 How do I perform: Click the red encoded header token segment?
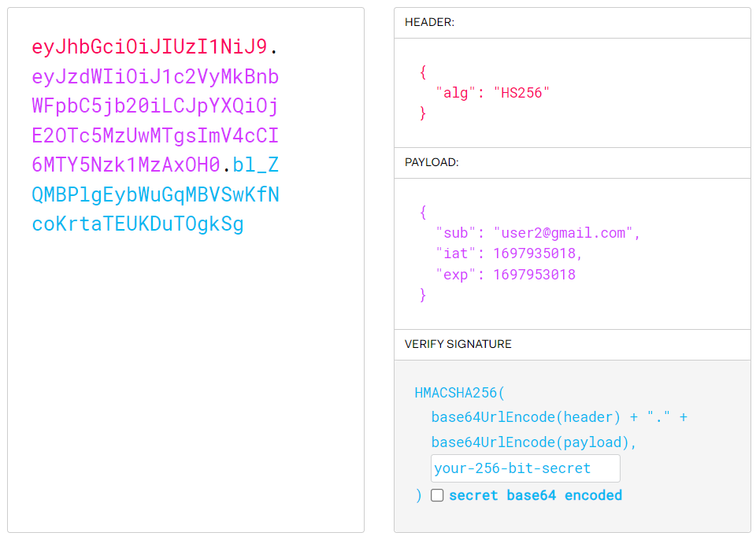coord(150,46)
